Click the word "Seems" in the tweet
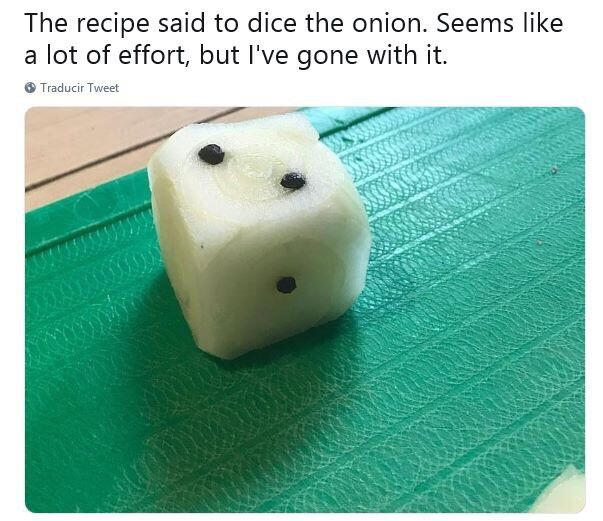This screenshot has width=603, height=521. click(x=476, y=23)
